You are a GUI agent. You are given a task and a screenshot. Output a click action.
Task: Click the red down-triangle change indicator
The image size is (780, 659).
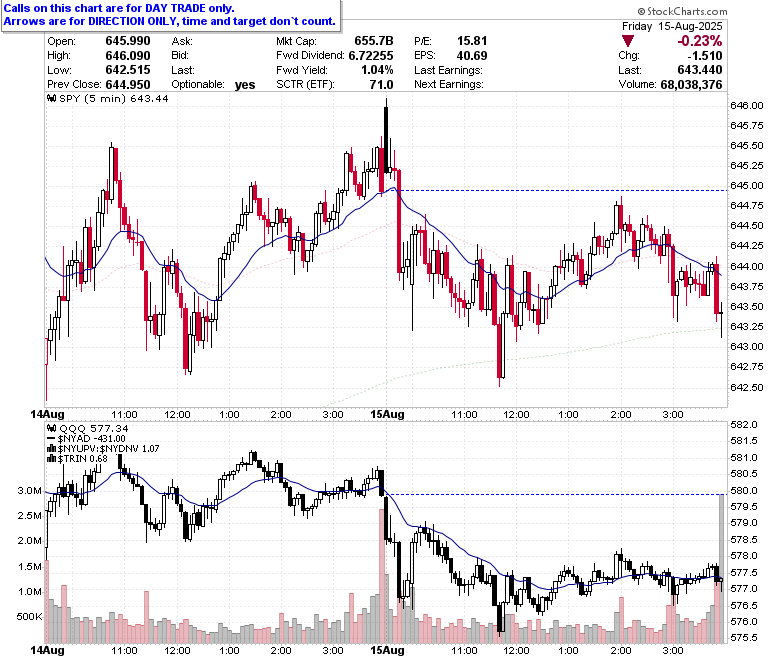tap(628, 41)
